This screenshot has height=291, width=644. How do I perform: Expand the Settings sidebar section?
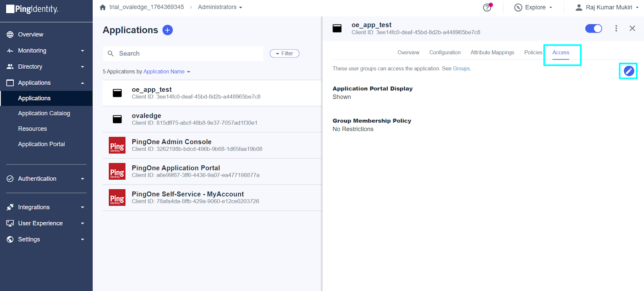83,240
